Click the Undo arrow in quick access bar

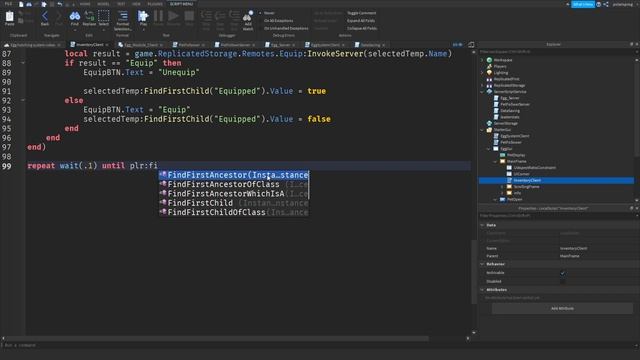(60, 4)
